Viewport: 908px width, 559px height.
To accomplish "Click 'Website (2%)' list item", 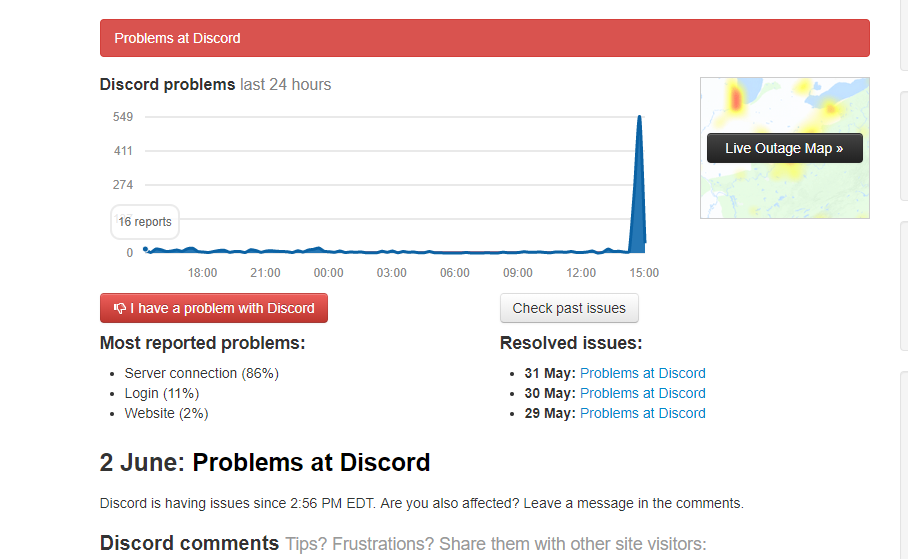I will point(166,413).
